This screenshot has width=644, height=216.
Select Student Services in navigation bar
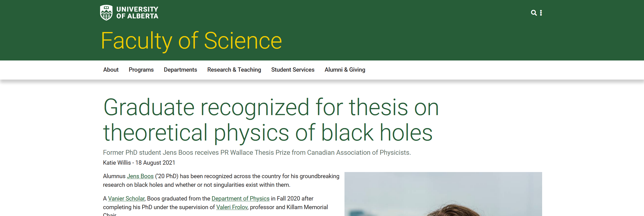click(293, 70)
